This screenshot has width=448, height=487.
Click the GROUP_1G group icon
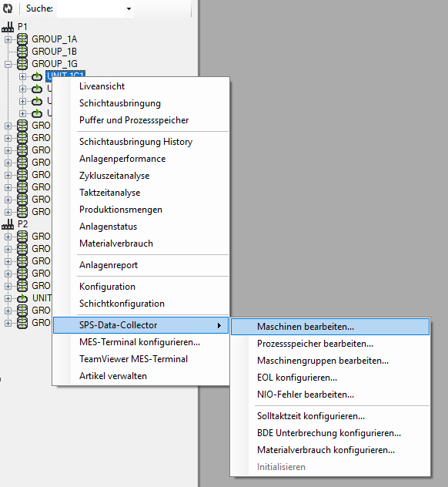[22, 64]
